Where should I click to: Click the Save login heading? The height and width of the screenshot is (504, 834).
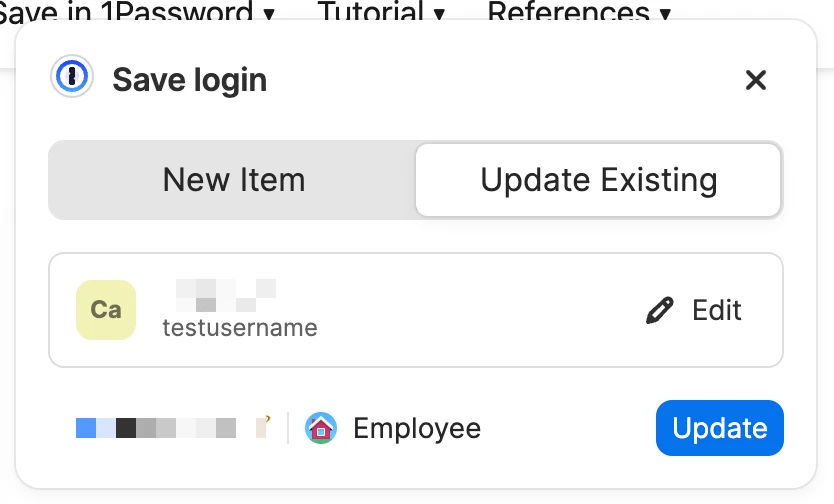click(190, 80)
